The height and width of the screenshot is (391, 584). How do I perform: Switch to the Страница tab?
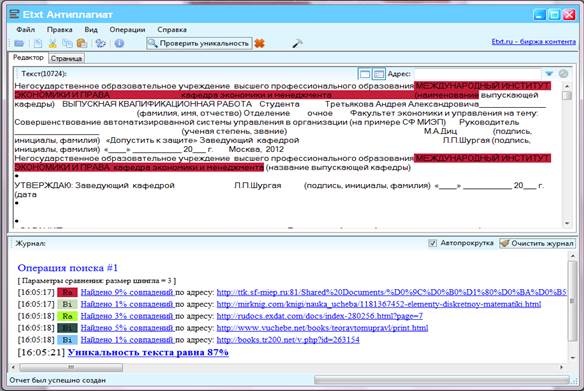(66, 58)
